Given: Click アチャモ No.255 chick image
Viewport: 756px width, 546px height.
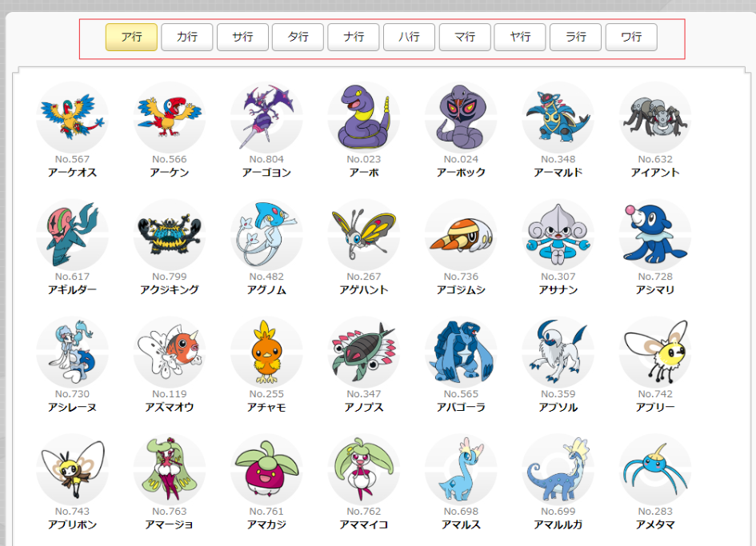Looking at the screenshot, I should 266,353.
